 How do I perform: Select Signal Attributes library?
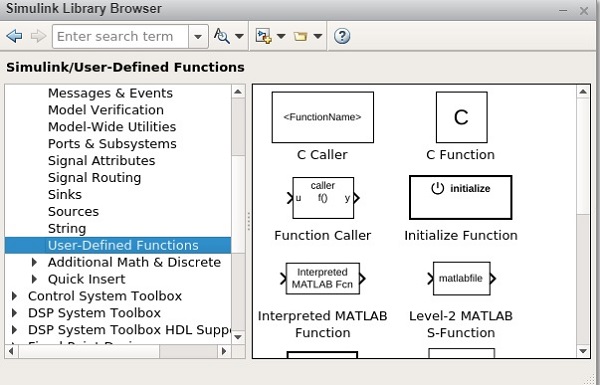(x=101, y=160)
